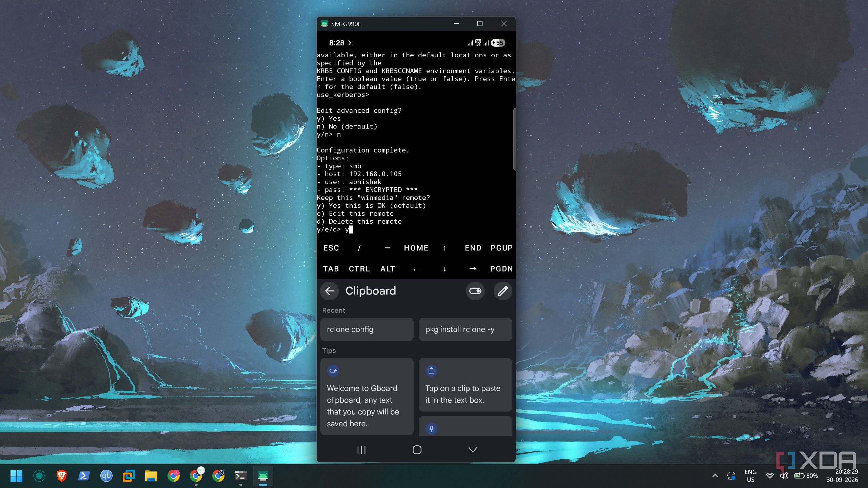Viewport: 868px width, 488px height.
Task: Tap the PGUP key in the extra keys row
Action: [x=501, y=248]
